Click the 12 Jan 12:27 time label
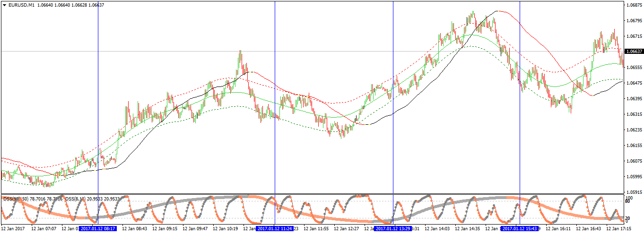644x234 pixels. 346,229
